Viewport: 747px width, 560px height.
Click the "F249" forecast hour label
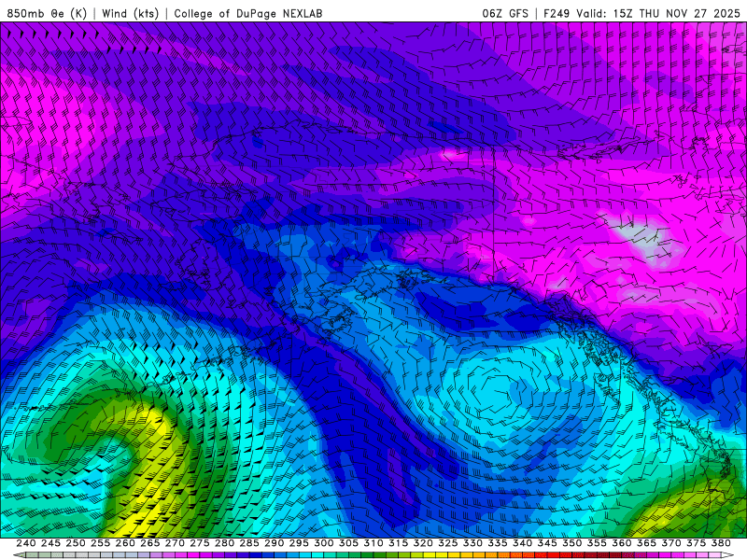(x=557, y=14)
